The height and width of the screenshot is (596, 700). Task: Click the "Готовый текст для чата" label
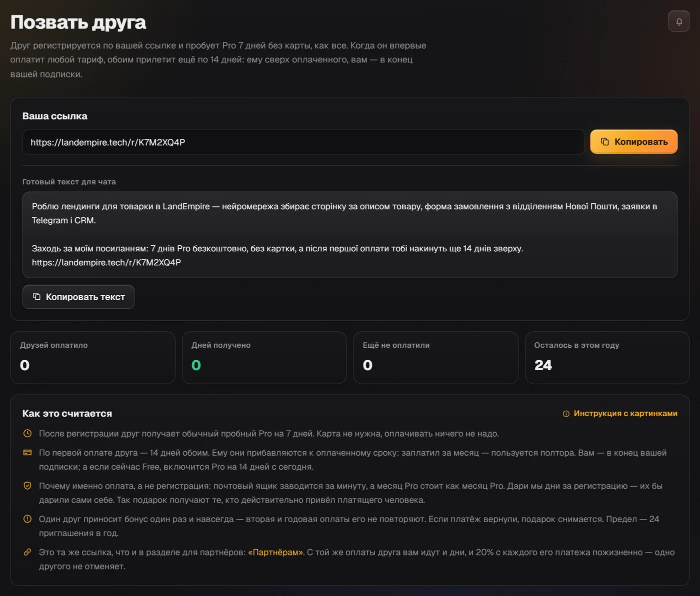click(x=69, y=182)
